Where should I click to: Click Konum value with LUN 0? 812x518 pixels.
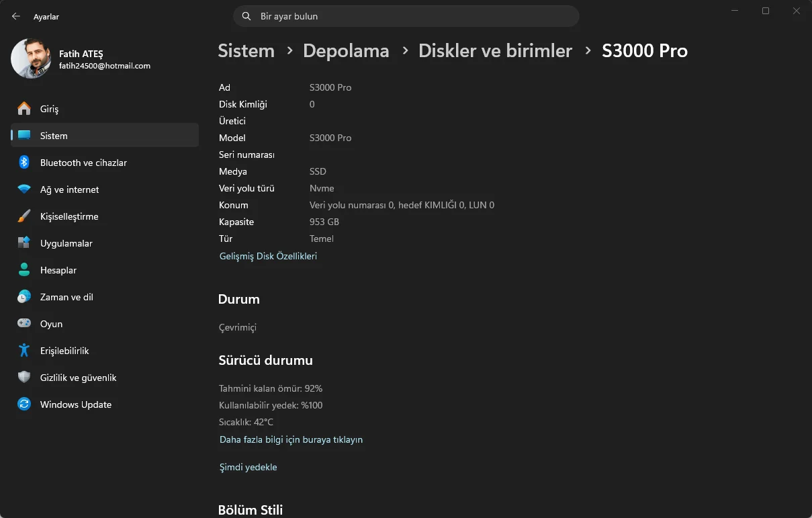click(402, 205)
